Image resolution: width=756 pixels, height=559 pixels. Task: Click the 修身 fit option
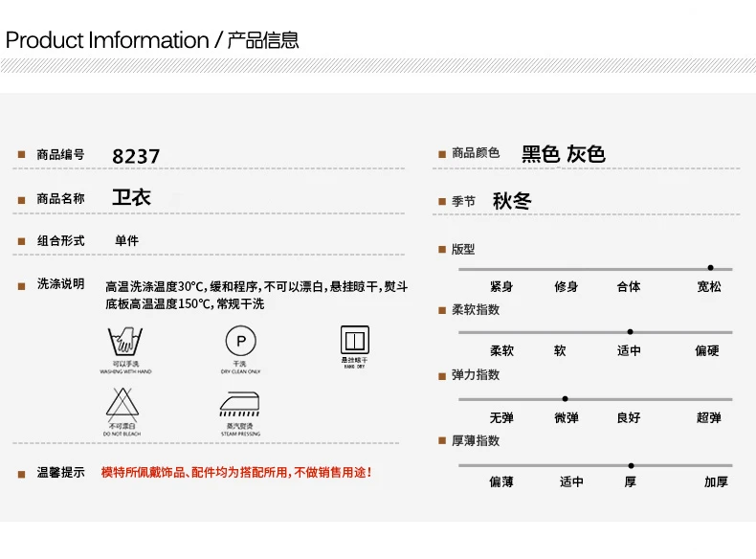point(566,286)
